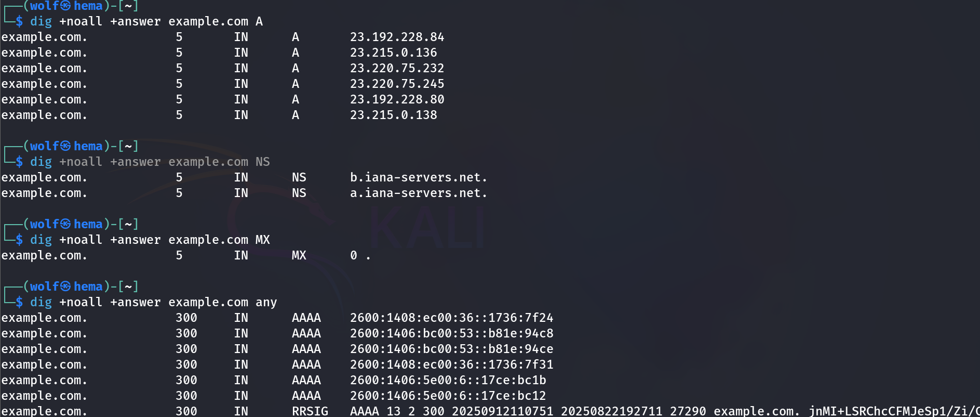Click the RRSIG record type text
This screenshot has width=980, height=417.
pyautogui.click(x=310, y=411)
